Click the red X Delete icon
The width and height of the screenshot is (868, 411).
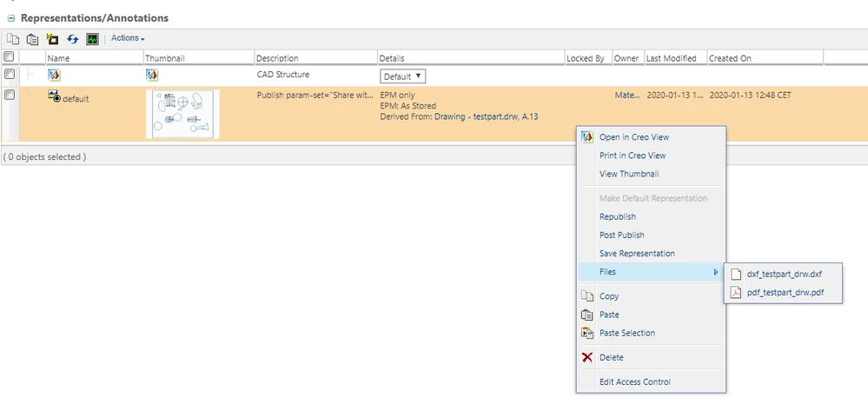tap(587, 357)
